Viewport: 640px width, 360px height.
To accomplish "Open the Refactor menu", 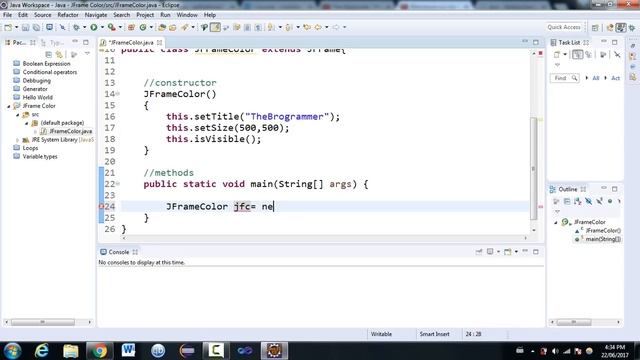I will [x=68, y=15].
